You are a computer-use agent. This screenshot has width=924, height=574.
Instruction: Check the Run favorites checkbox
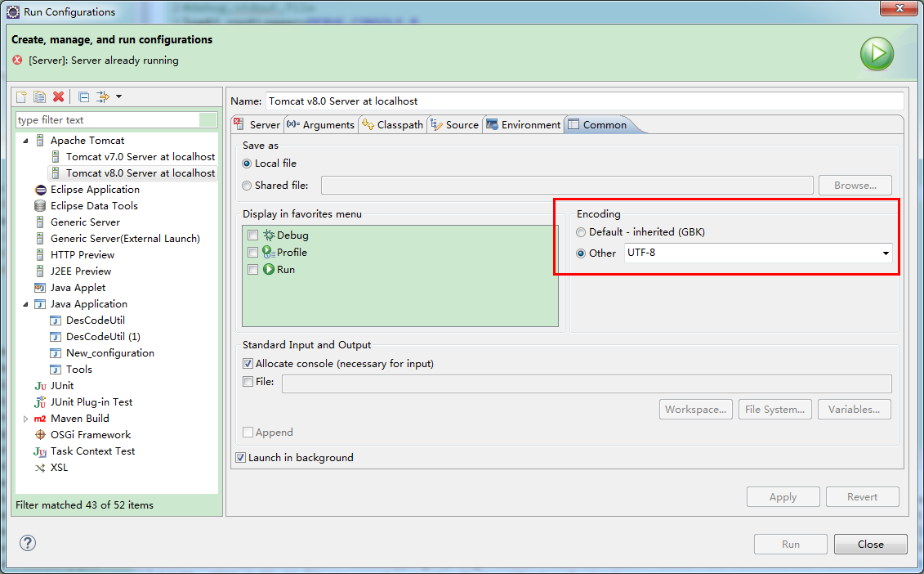[252, 269]
